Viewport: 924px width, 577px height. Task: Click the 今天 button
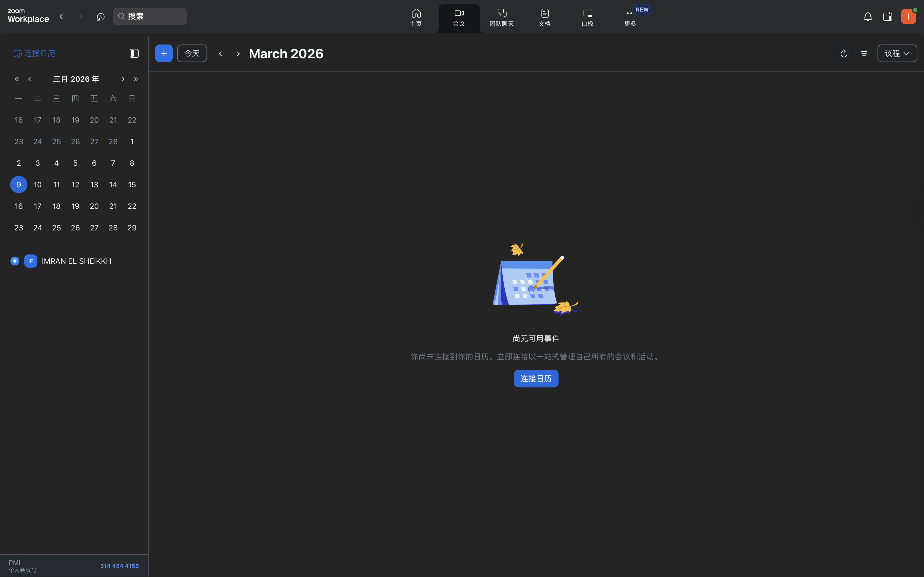coord(192,53)
